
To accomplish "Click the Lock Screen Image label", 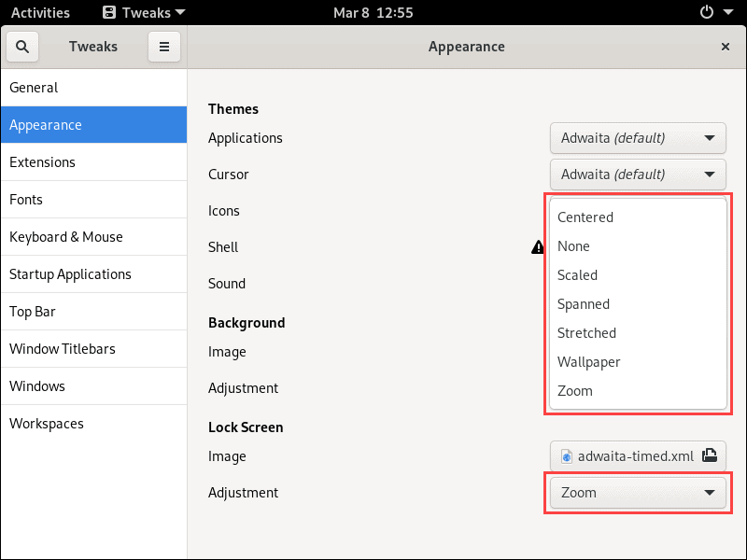I will pyautogui.click(x=227, y=456).
